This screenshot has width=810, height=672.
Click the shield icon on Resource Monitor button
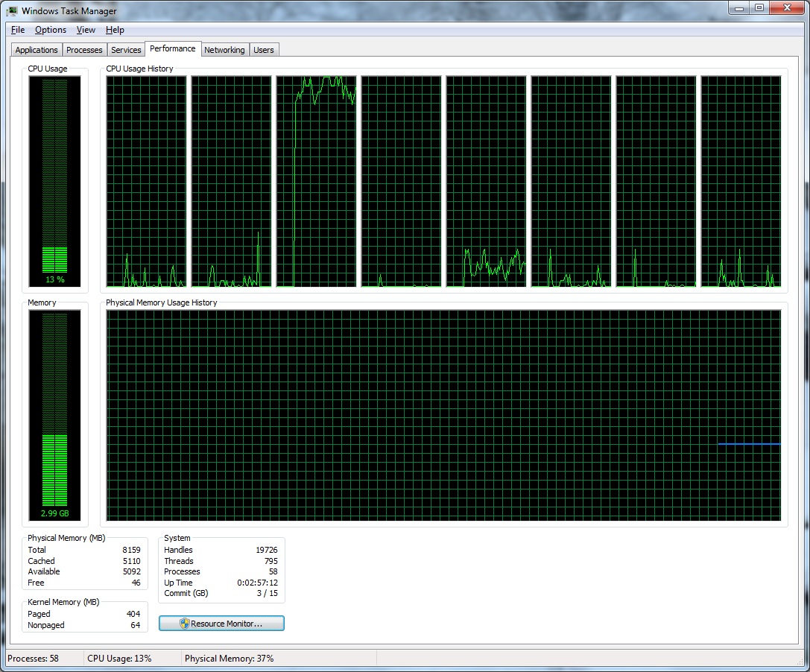pos(184,624)
